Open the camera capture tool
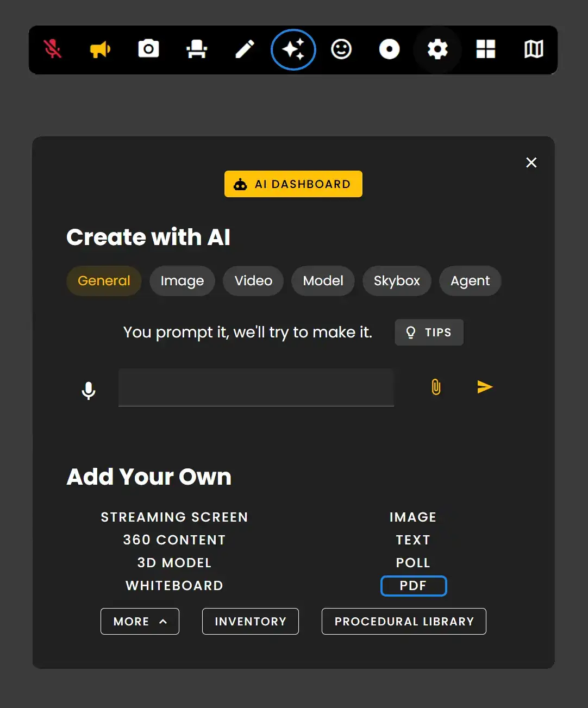The image size is (588, 708). 148,49
